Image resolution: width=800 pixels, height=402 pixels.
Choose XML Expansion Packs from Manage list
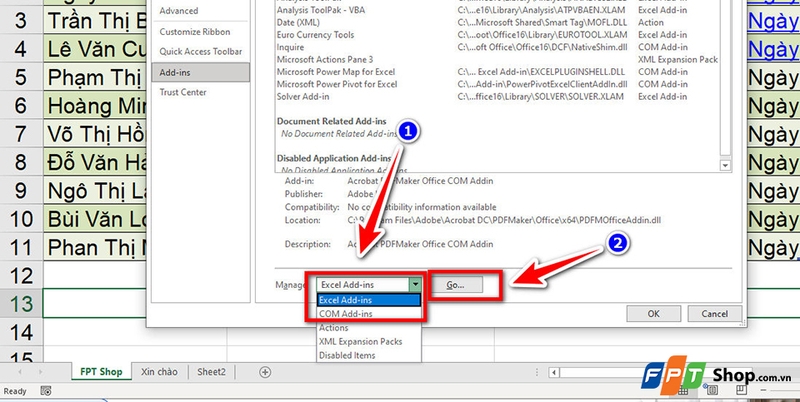(369, 341)
